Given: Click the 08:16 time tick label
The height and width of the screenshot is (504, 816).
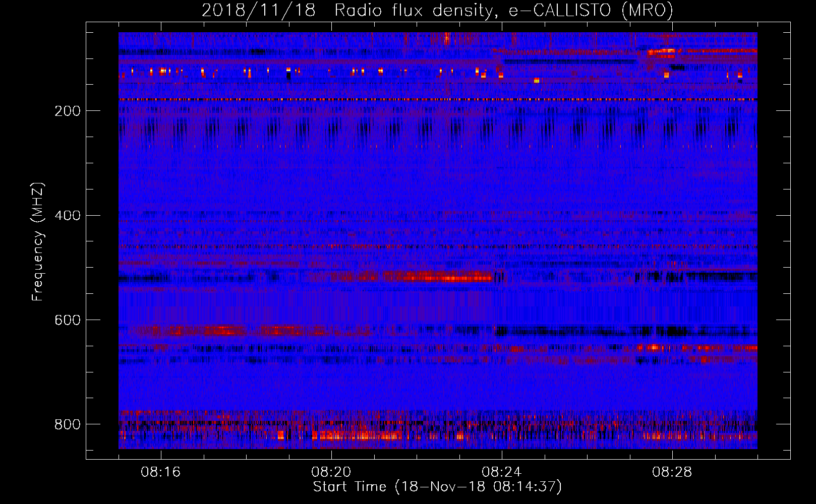Looking at the screenshot, I should pos(161,472).
